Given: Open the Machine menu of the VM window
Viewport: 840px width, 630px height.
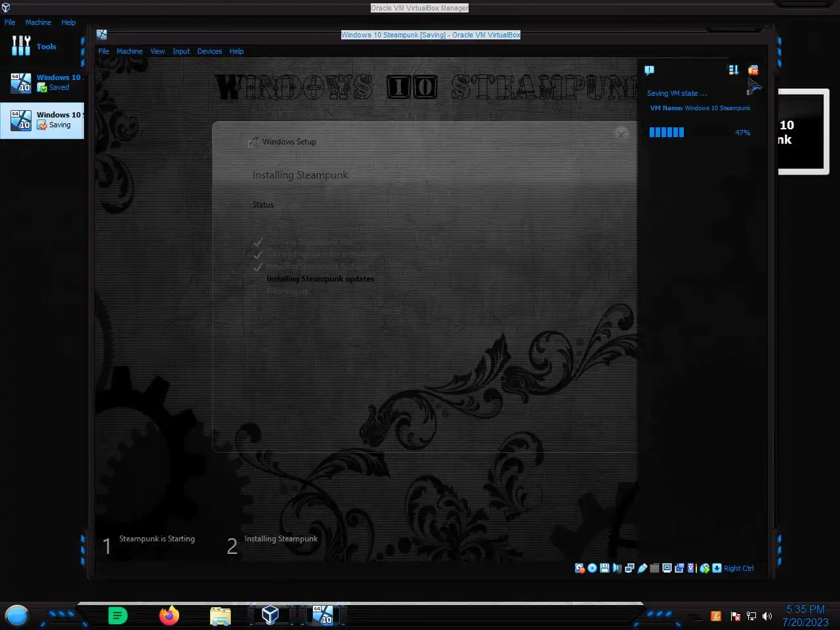Looking at the screenshot, I should [129, 51].
